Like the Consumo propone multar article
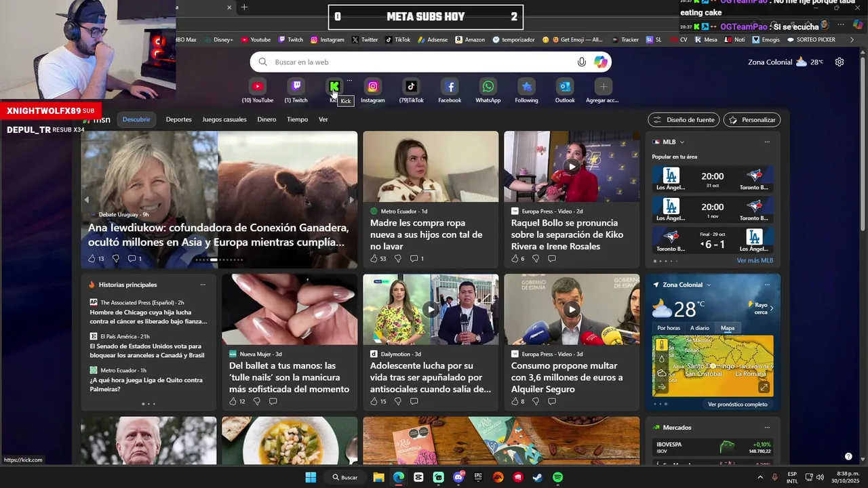Screen dimensions: 868x488 (x=515, y=401)
